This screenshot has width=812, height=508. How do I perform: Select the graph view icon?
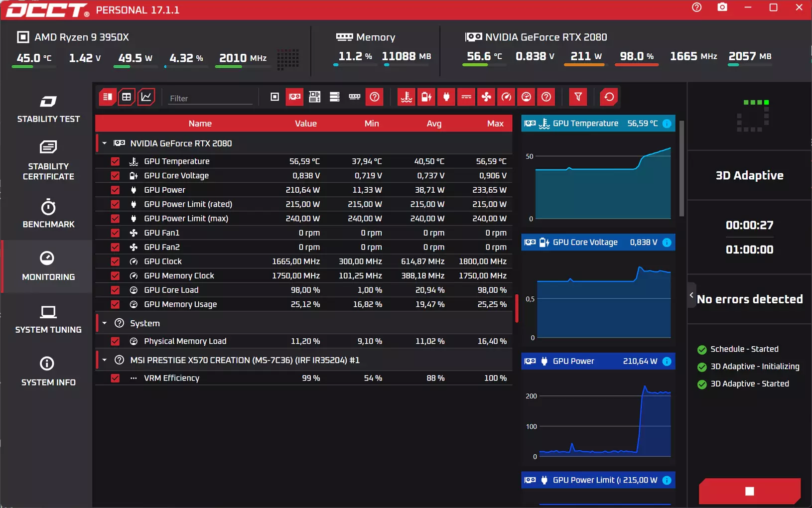click(146, 97)
